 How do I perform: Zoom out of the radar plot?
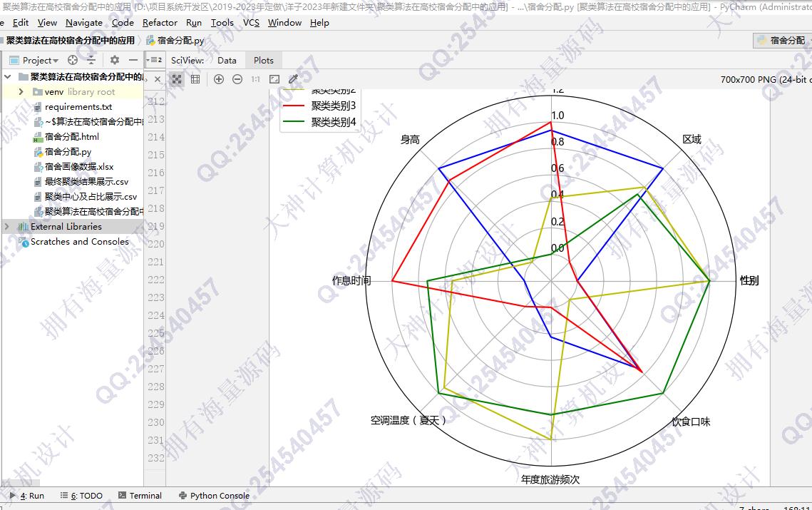237,79
